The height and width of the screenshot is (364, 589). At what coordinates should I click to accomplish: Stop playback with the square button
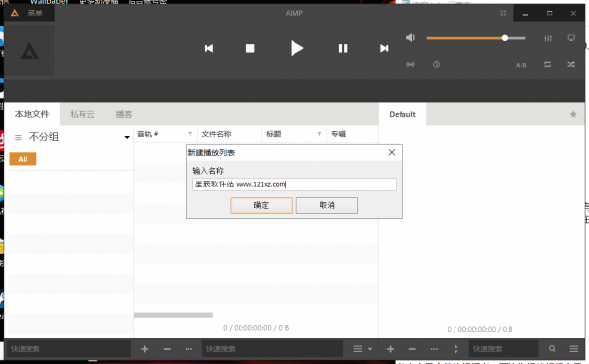(x=250, y=48)
